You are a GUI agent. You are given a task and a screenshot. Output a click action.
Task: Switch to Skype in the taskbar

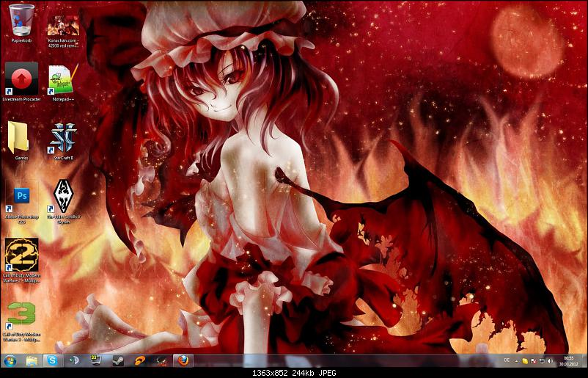click(52, 360)
